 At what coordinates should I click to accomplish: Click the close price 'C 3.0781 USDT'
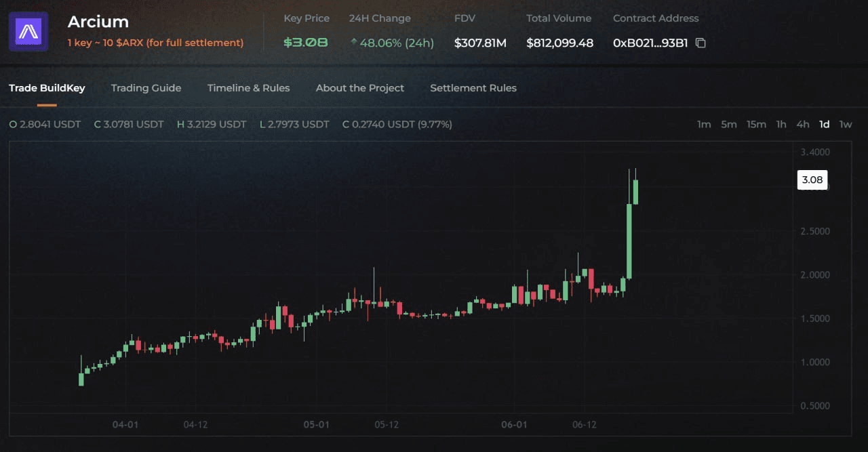[129, 124]
